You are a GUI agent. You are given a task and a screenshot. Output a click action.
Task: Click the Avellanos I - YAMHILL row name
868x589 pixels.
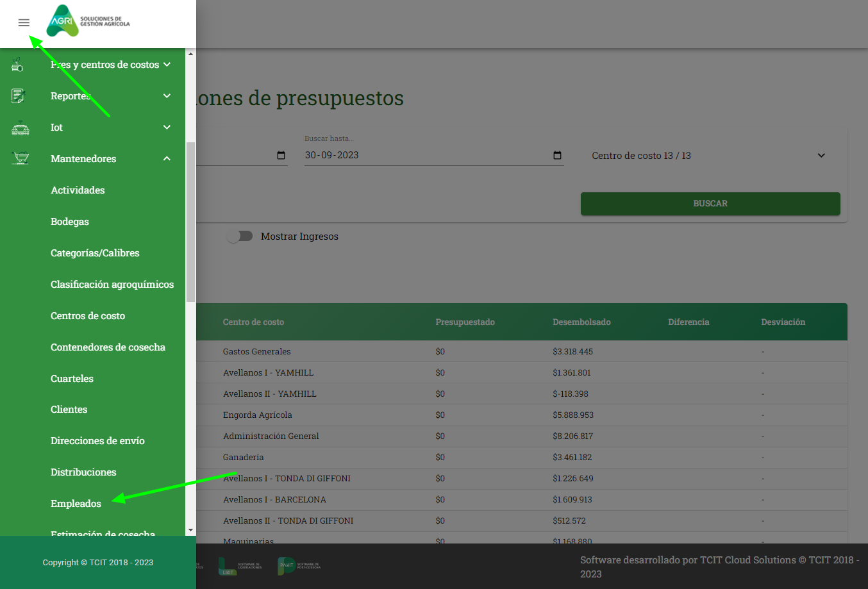pyautogui.click(x=268, y=373)
